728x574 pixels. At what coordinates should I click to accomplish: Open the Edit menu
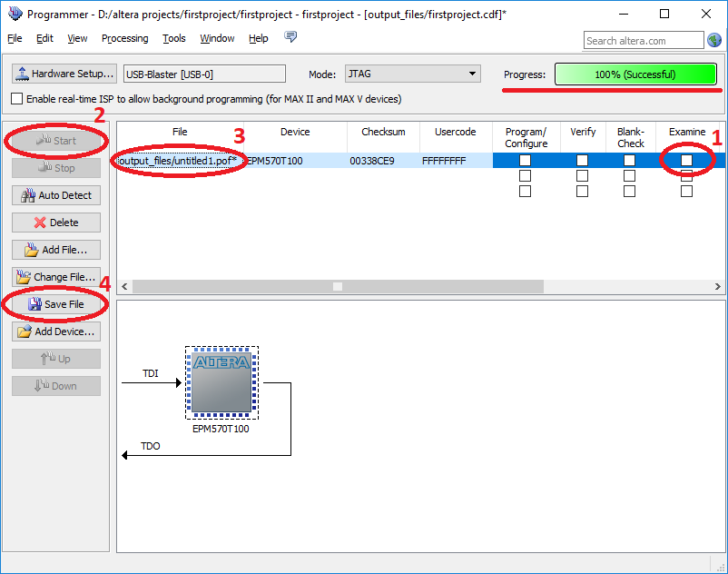(44, 38)
